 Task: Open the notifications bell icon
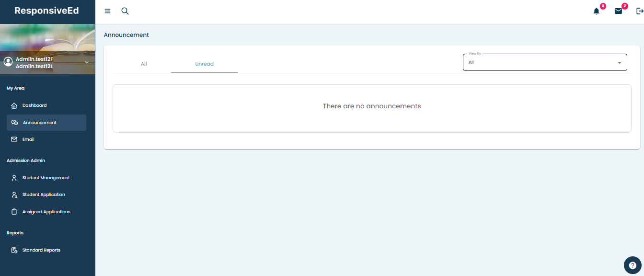click(x=597, y=11)
